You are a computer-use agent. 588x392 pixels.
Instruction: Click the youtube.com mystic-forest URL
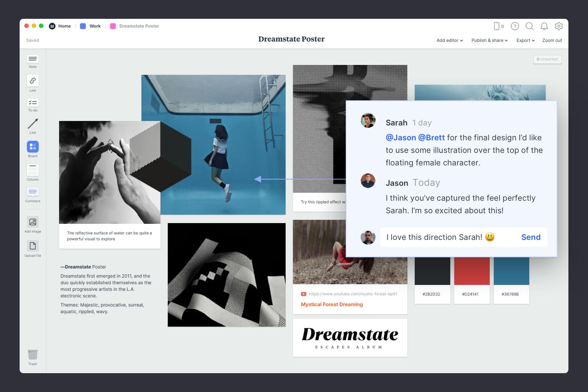[x=353, y=294]
